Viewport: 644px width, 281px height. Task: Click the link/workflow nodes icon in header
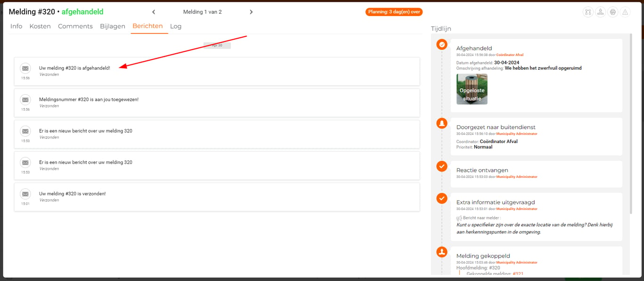[x=588, y=12]
